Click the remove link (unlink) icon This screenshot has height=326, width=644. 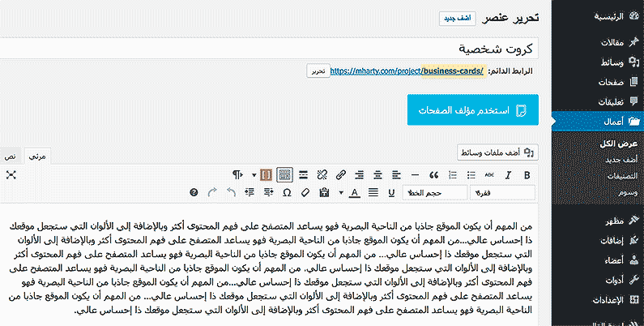(322, 174)
